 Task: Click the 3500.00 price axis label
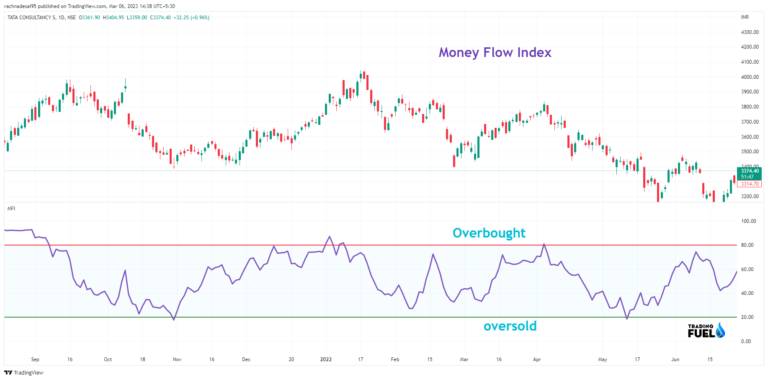click(x=750, y=152)
